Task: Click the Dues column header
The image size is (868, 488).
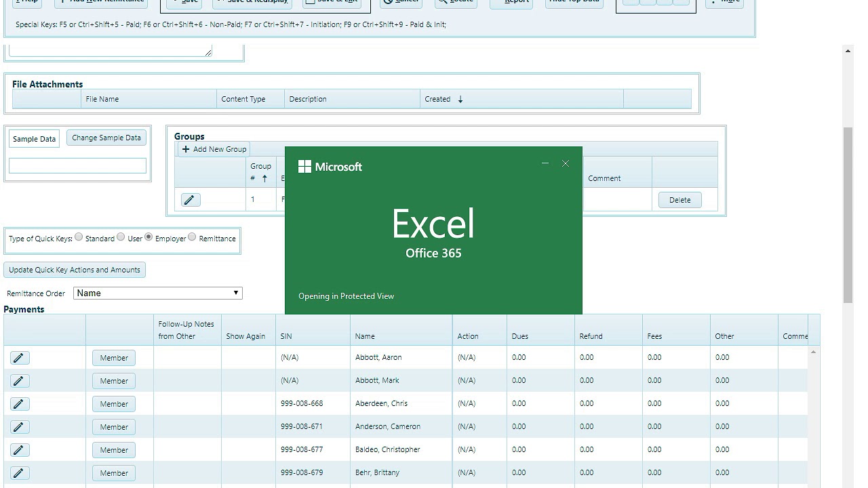Action: [520, 336]
